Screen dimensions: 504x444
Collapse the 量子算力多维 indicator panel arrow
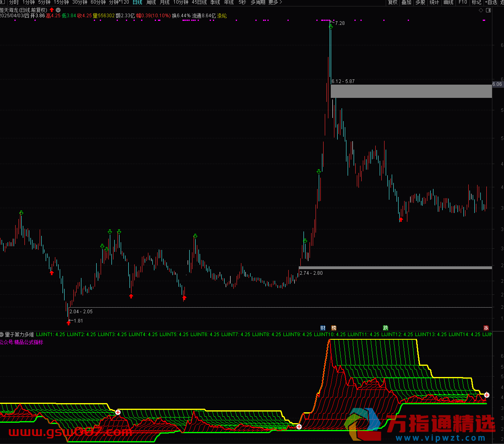[x=2, y=335]
